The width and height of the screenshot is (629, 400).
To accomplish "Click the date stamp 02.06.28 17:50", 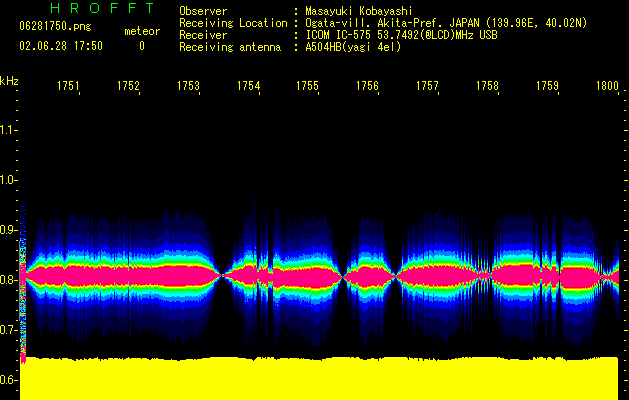I will [61, 46].
